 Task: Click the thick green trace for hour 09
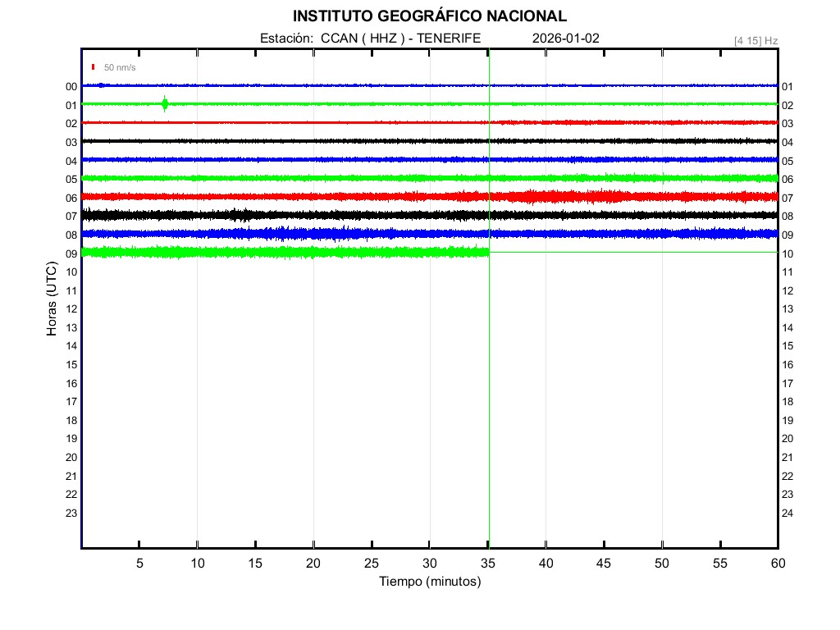tap(287, 252)
